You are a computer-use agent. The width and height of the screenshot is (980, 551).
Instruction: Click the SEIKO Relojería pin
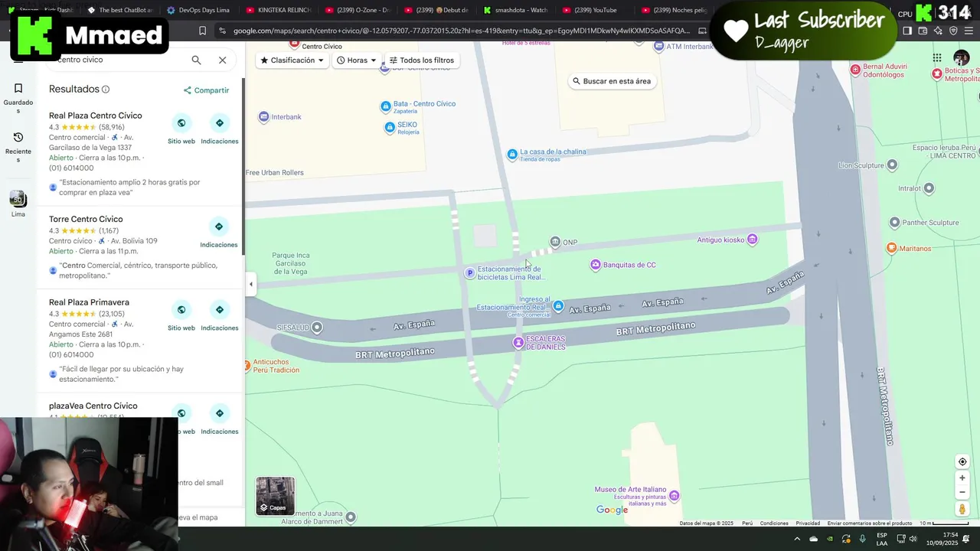click(x=390, y=127)
